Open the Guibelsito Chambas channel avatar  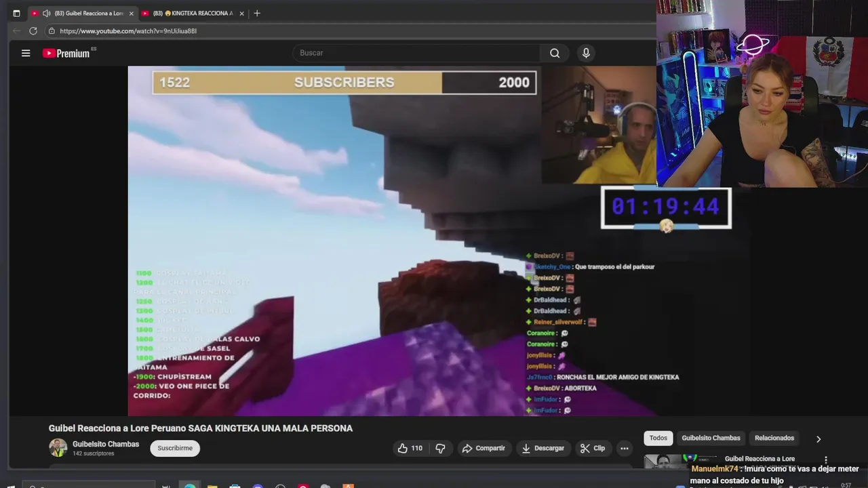pos(58,447)
